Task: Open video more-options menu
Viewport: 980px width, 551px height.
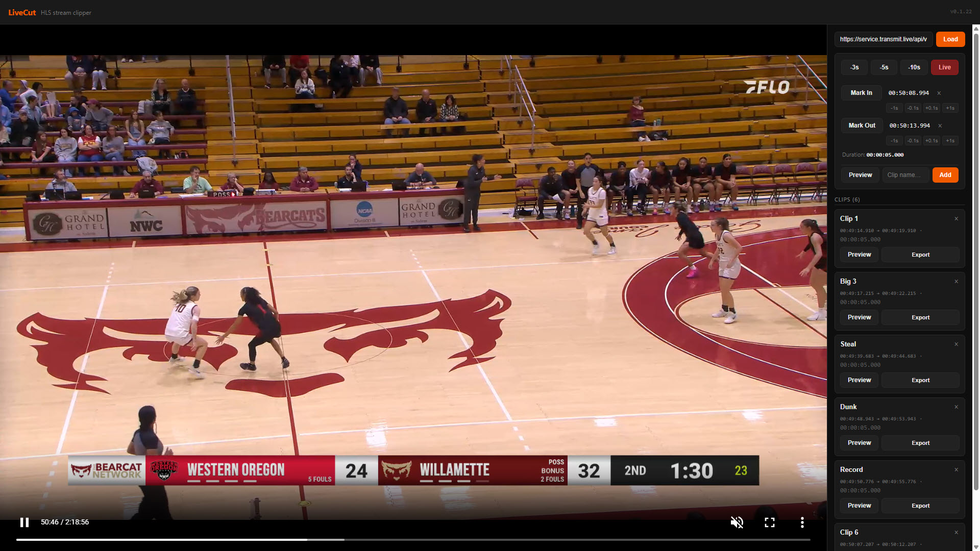Action: point(802,522)
